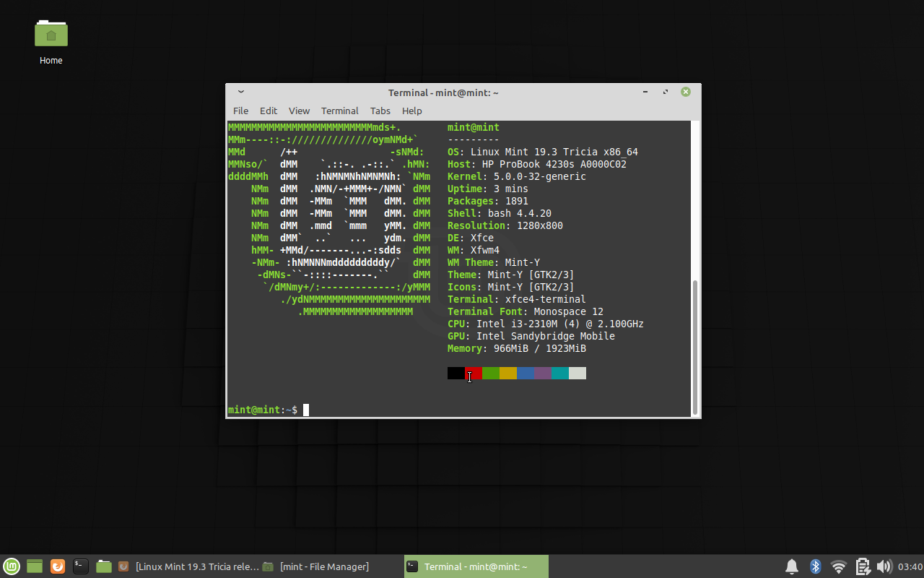
Task: Click the 'Uptime: 3 mins' line
Action: pyautogui.click(x=488, y=189)
